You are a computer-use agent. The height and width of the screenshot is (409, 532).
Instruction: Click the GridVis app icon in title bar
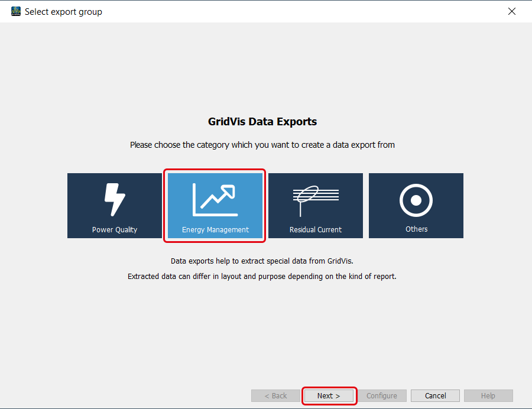click(16, 11)
